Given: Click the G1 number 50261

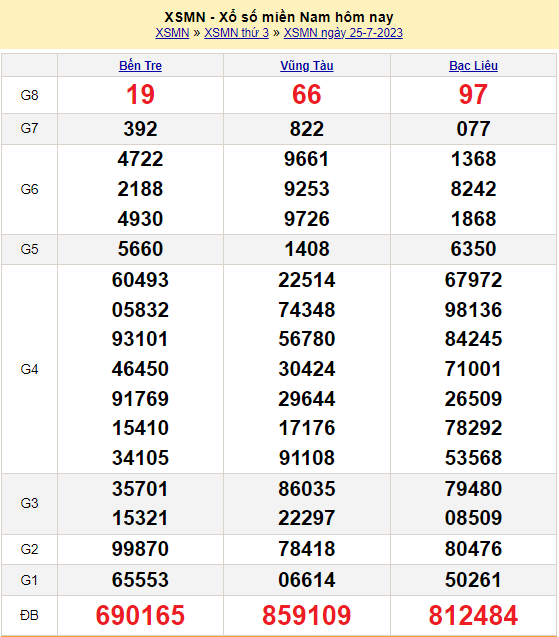Looking at the screenshot, I should tap(473, 580).
